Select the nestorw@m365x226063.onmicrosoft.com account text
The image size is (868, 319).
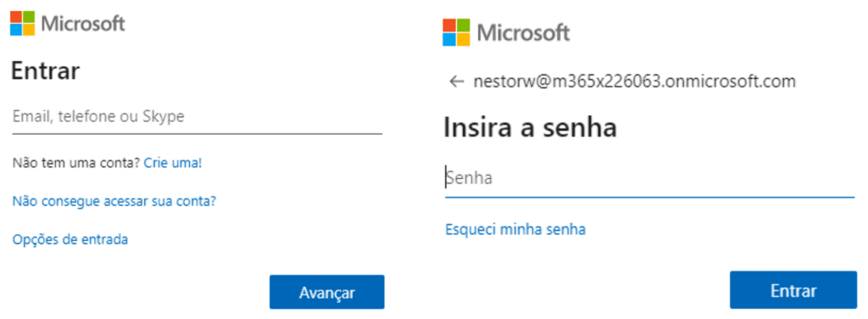[x=634, y=82]
